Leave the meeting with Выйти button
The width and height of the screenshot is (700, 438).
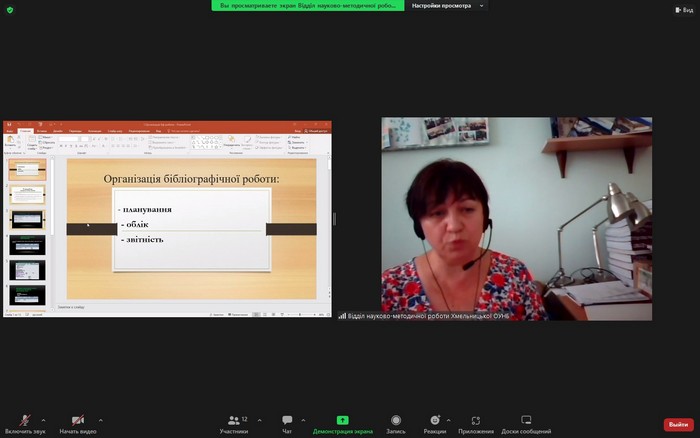(678, 424)
